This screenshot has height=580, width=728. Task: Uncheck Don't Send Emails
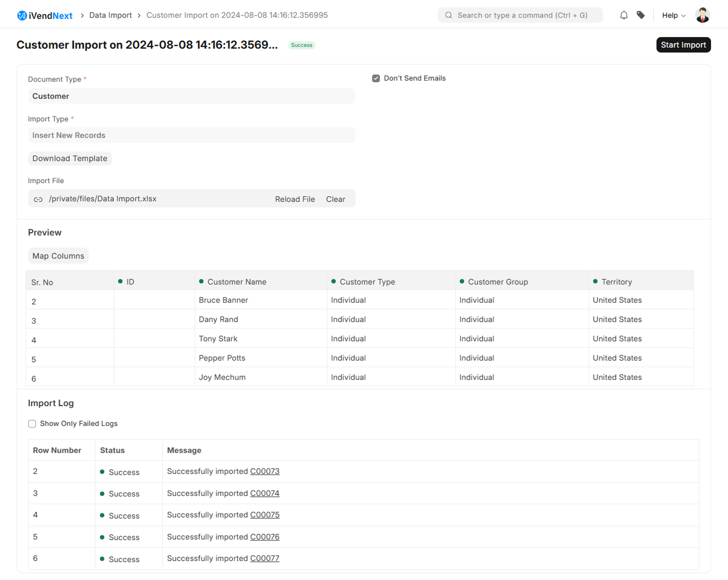pyautogui.click(x=376, y=78)
